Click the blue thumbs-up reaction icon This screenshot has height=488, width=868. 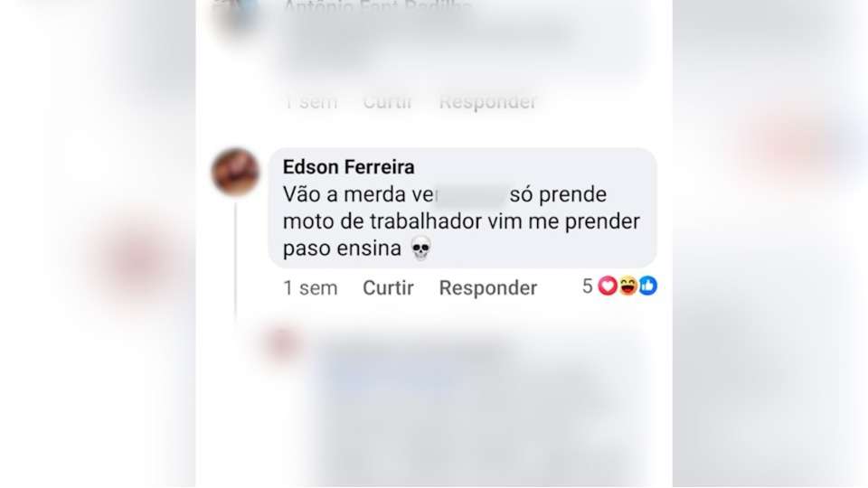coord(647,286)
